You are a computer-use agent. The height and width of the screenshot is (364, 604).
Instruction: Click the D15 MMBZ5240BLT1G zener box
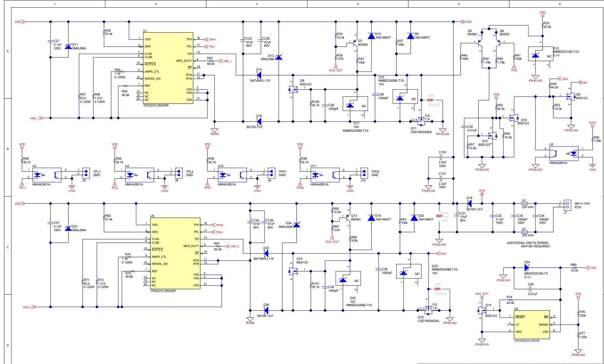click(x=405, y=97)
